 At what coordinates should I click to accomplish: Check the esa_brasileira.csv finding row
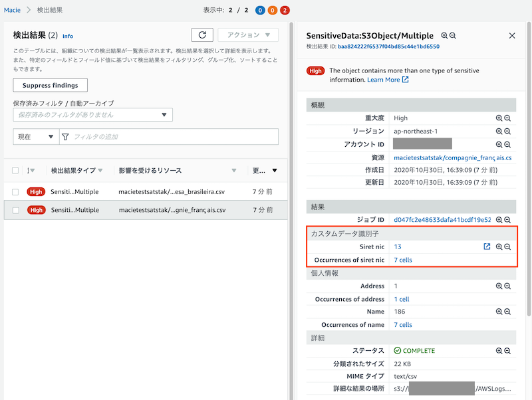click(x=15, y=192)
